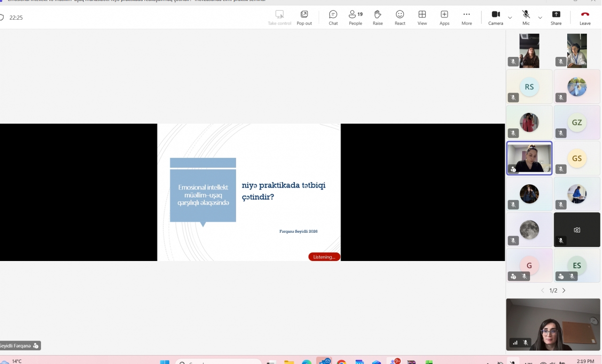Open the React emoji menu

coord(400,17)
